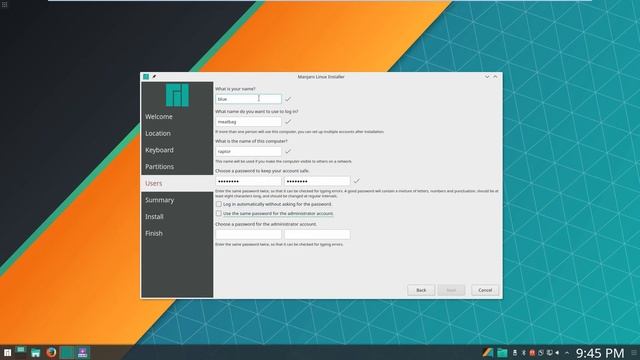Open removable devices tray icon
640x360 pixels.
click(515, 353)
